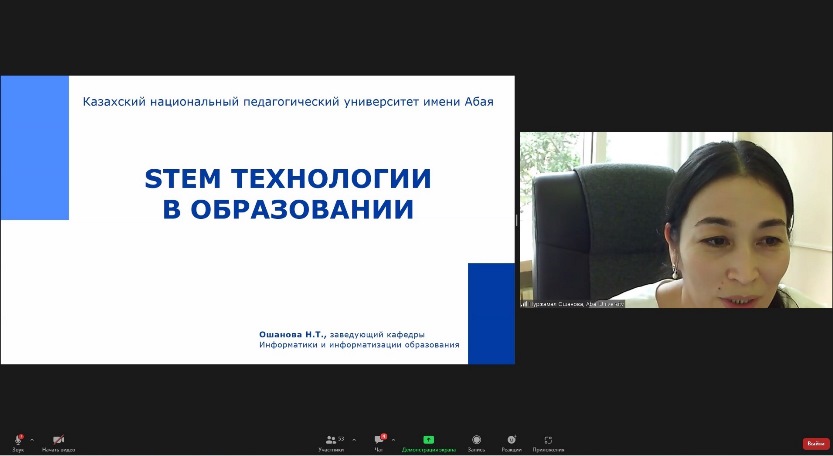Expand the arrow next to Участники
The image size is (833, 456).
click(x=352, y=440)
